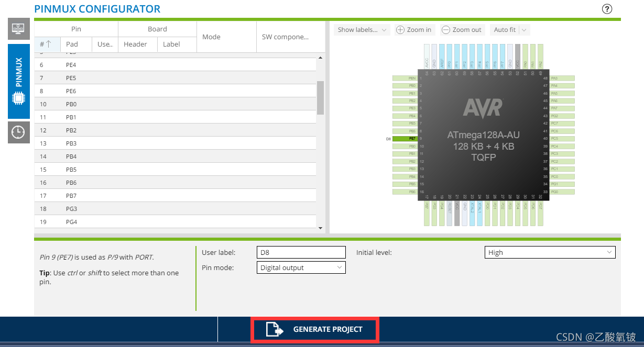Image resolution: width=644 pixels, height=347 pixels.
Task: Open the Initial level dropdown
Action: (550, 252)
